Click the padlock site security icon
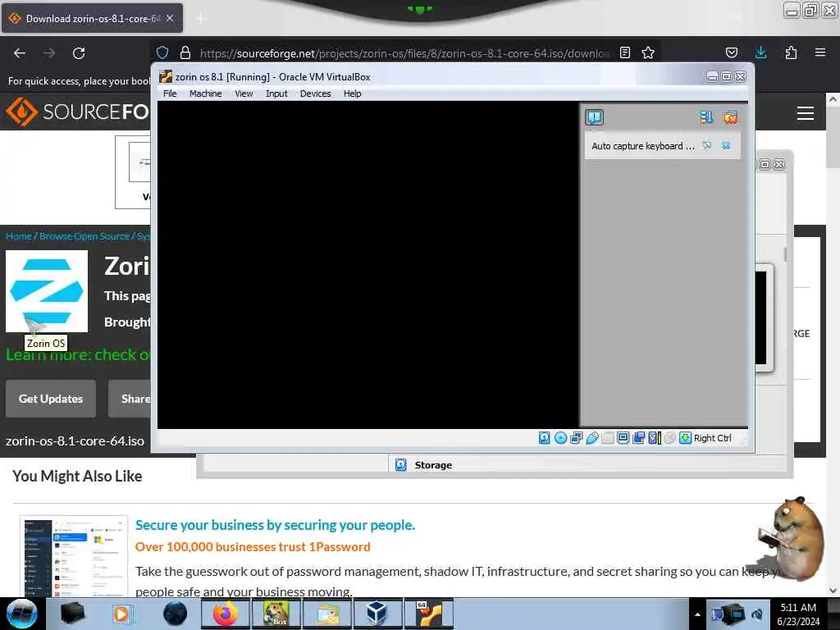 point(185,52)
